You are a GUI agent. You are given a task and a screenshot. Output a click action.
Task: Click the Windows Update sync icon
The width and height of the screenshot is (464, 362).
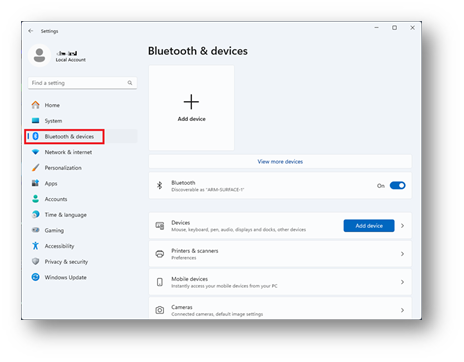(x=35, y=277)
